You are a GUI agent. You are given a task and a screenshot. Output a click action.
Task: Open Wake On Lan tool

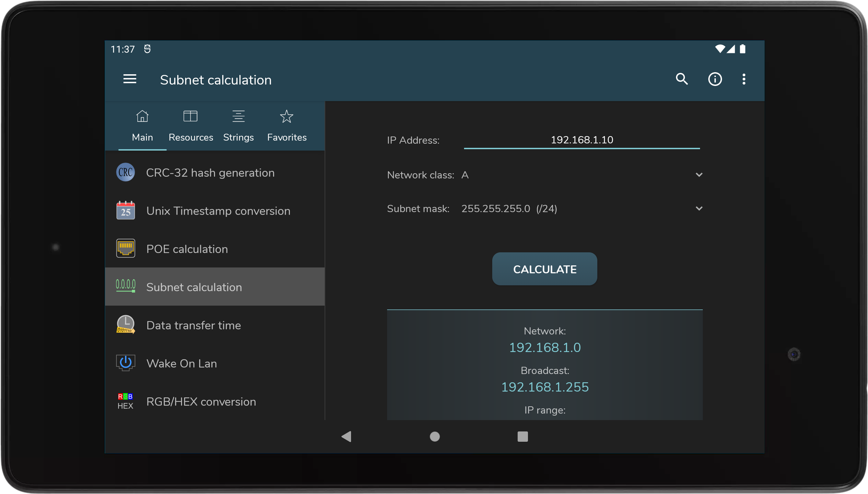[x=215, y=363]
